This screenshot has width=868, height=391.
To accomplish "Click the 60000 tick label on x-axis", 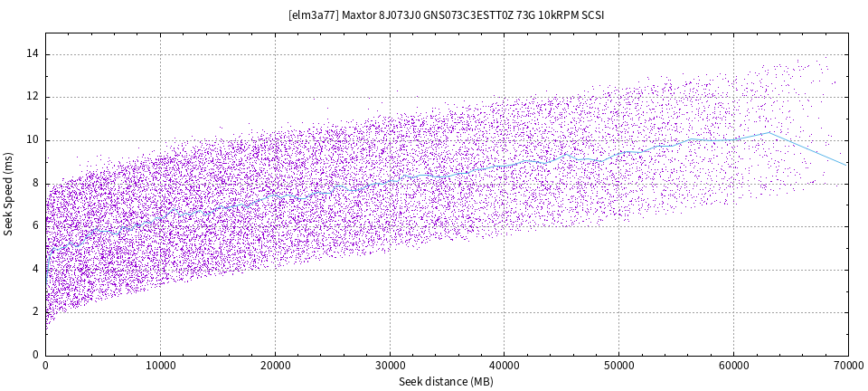I will coord(733,366).
